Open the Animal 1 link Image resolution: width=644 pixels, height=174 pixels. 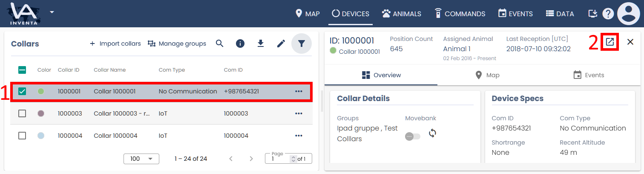(x=457, y=49)
